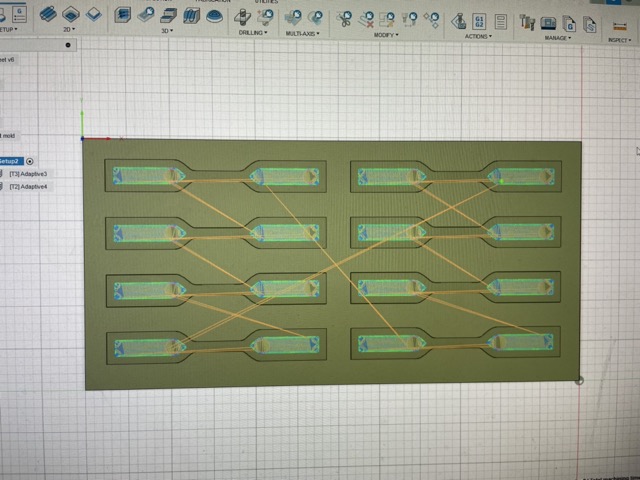Image resolution: width=640 pixels, height=480 pixels.
Task: Click the Delete Passes icon with red X
Action: (x=366, y=19)
